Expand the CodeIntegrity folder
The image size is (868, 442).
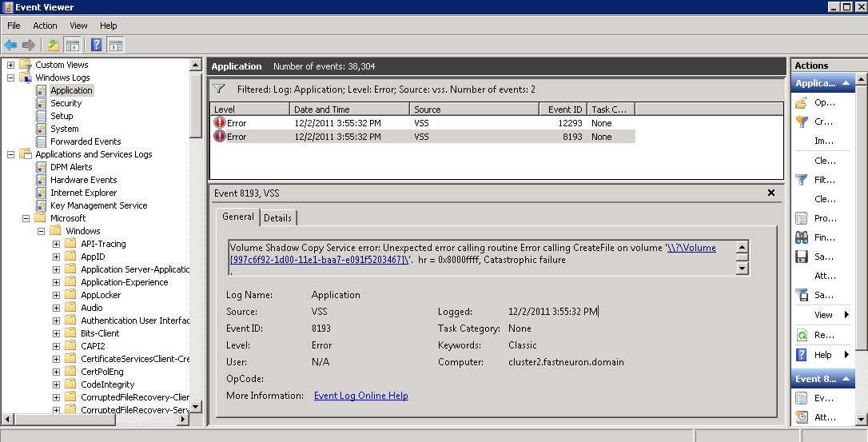click(56, 384)
